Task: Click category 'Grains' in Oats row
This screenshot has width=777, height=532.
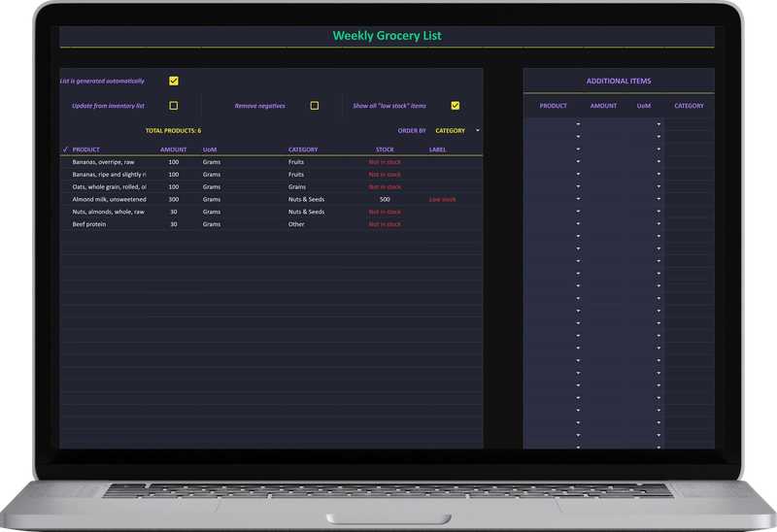Action: tap(297, 186)
